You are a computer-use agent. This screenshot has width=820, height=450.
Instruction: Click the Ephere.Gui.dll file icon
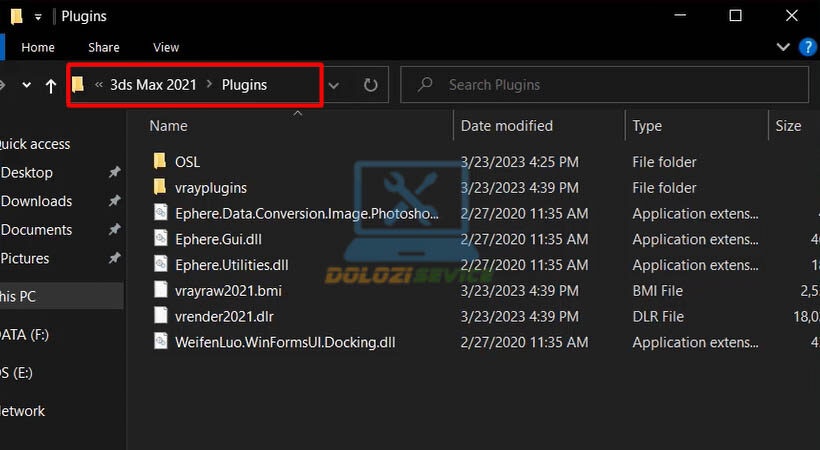[161, 238]
